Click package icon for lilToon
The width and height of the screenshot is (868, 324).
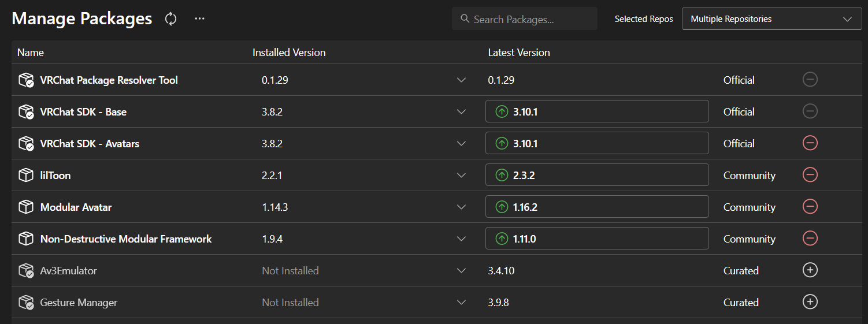(x=26, y=176)
